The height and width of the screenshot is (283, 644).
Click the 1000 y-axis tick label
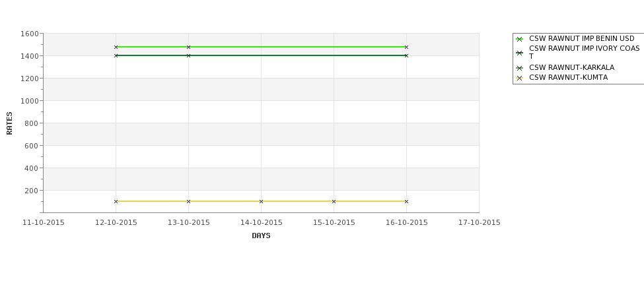tap(29, 101)
